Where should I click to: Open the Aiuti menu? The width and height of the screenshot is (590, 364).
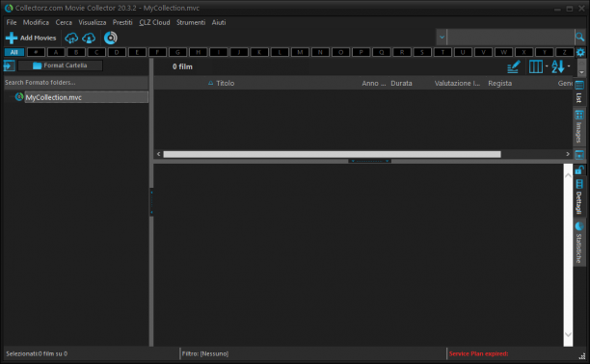coord(219,22)
